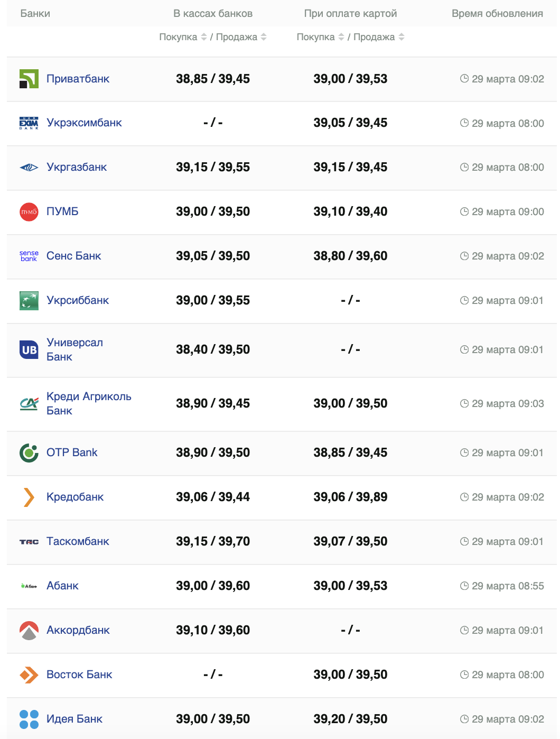Click the red ПУМБ logo icon

click(x=29, y=212)
